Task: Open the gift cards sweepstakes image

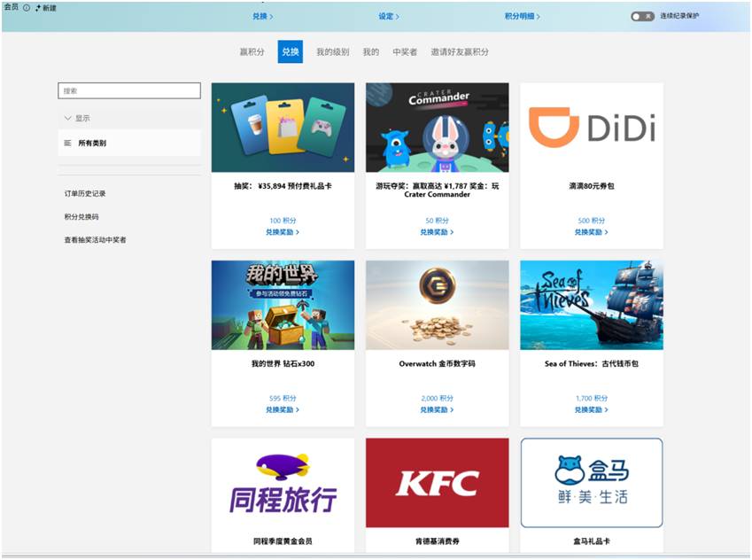Action: [x=283, y=128]
